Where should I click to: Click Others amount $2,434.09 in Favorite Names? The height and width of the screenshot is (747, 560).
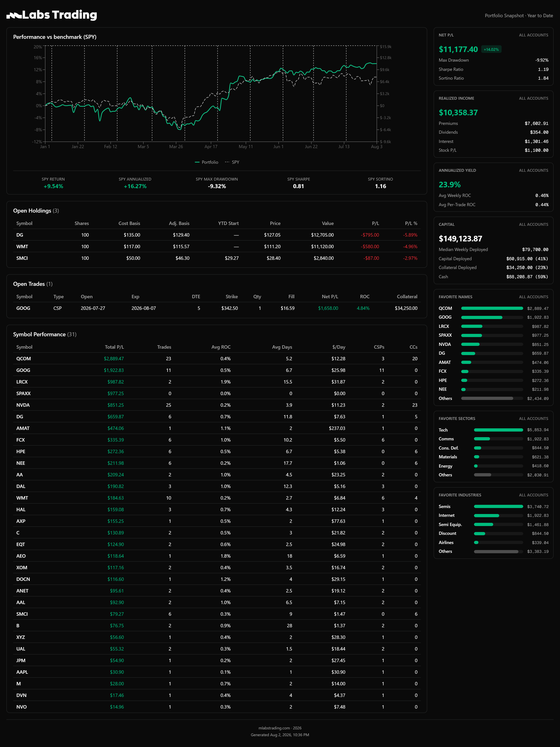(x=538, y=399)
